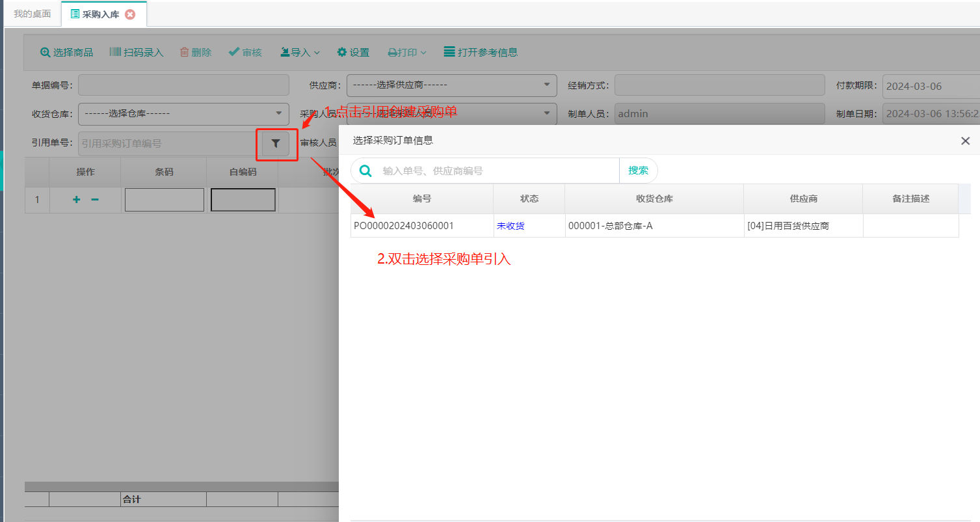Click the 编号 column header in dialog

[x=422, y=199]
